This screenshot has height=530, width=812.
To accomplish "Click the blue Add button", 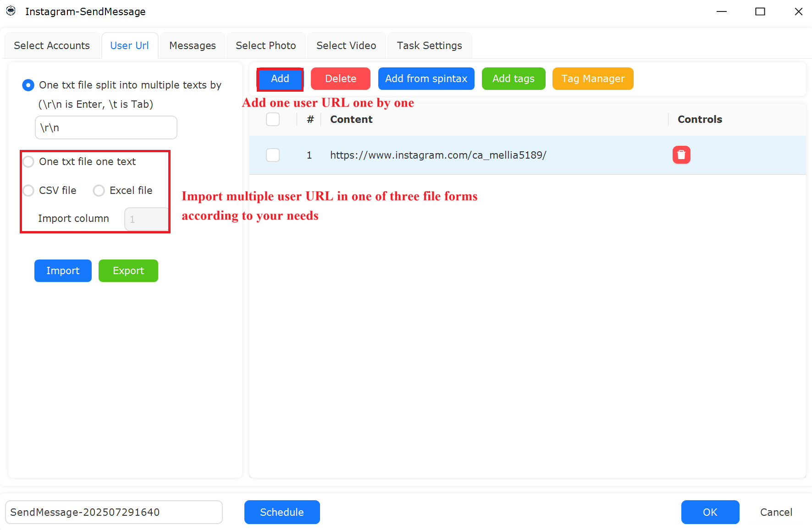I will coord(280,79).
